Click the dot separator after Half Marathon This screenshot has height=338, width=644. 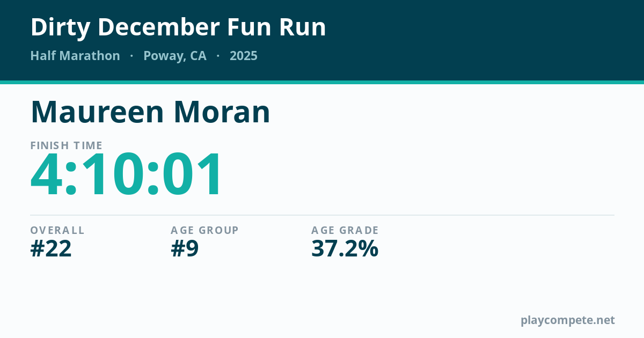pos(131,56)
